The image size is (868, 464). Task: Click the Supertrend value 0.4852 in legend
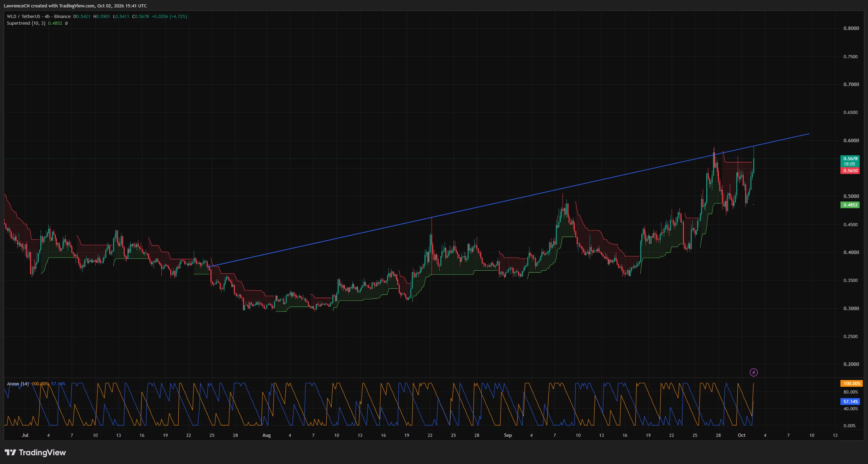[x=55, y=23]
